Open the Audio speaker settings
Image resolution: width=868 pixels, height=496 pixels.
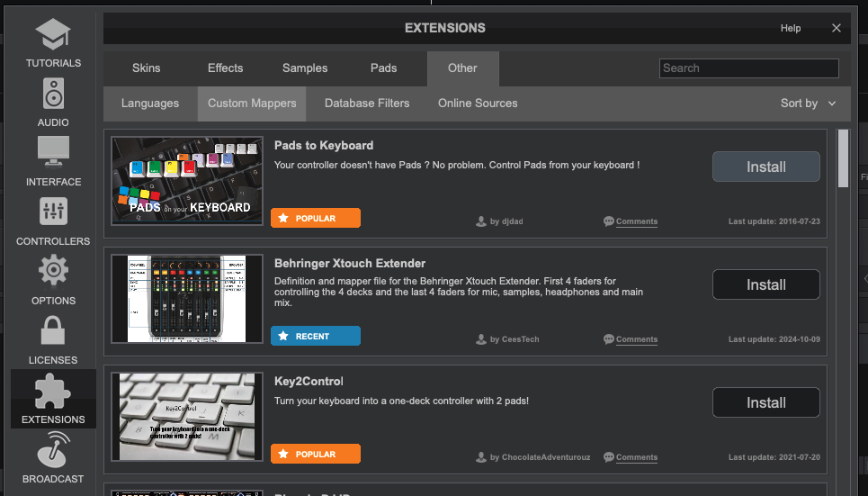point(53,94)
